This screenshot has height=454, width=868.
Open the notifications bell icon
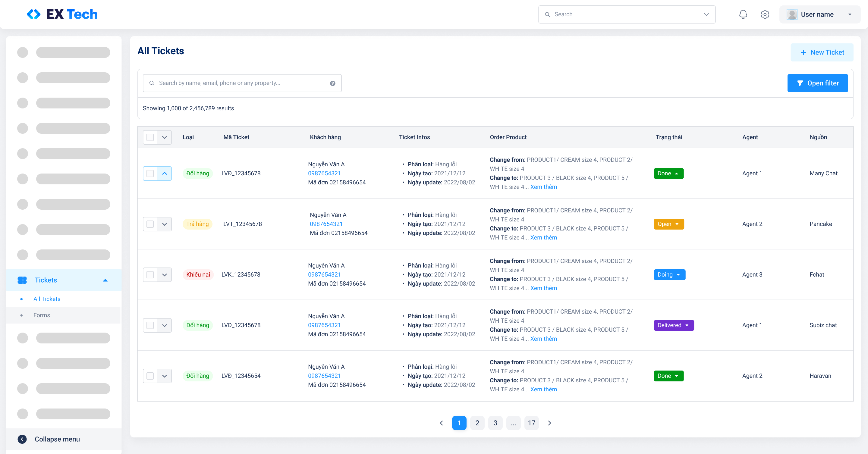tap(743, 14)
